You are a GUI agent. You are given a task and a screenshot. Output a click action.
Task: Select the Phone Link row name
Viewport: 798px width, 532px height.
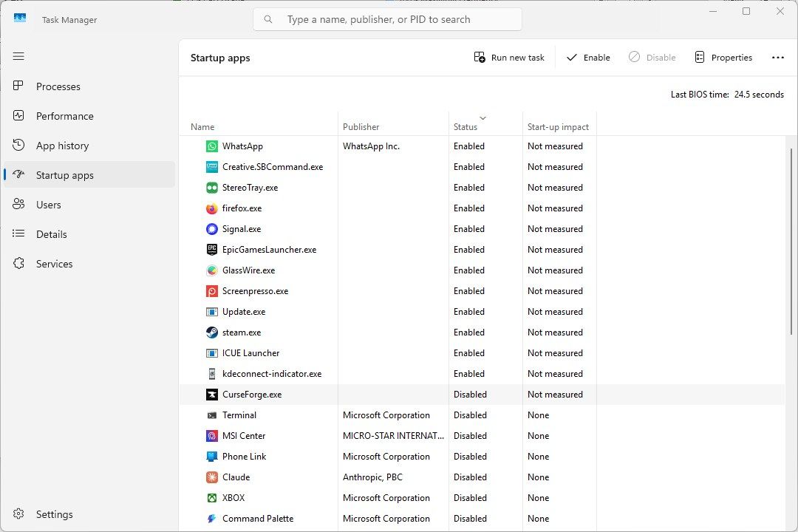(x=245, y=457)
